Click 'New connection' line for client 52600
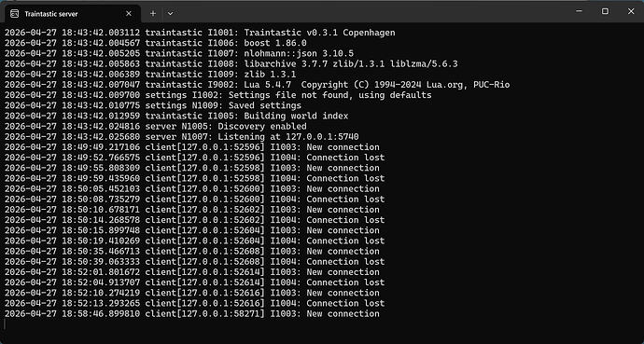Image resolution: width=644 pixels, height=344 pixels. [x=192, y=189]
